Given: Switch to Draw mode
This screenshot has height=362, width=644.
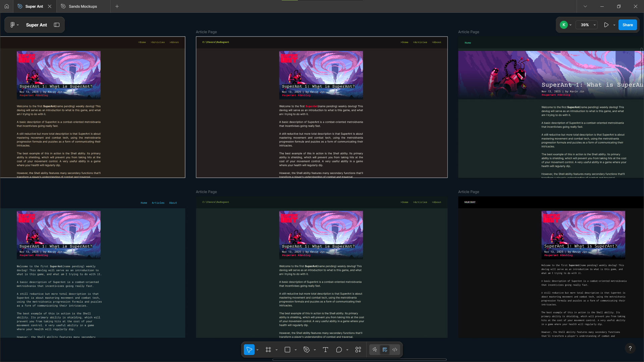Looking at the screenshot, I should coord(375,350).
